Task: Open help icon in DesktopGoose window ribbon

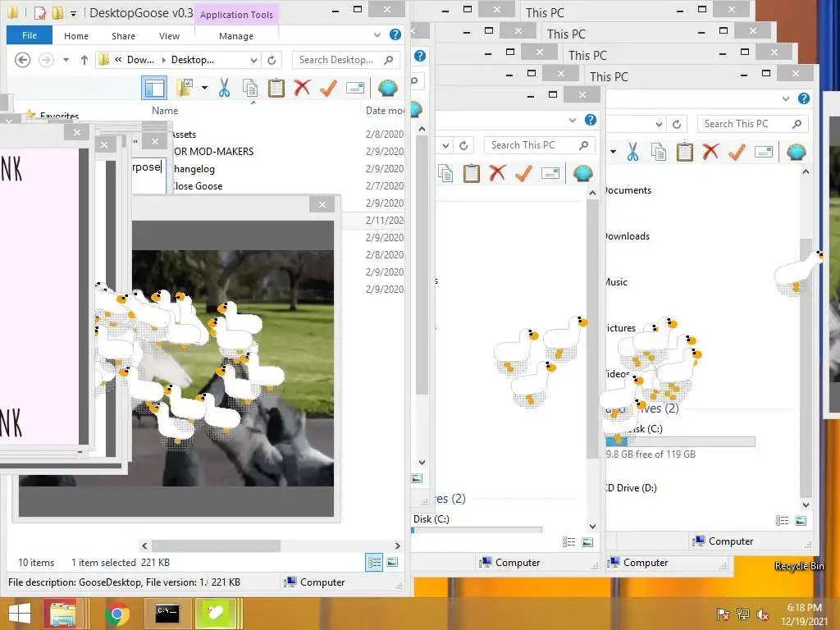Action: pos(395,34)
